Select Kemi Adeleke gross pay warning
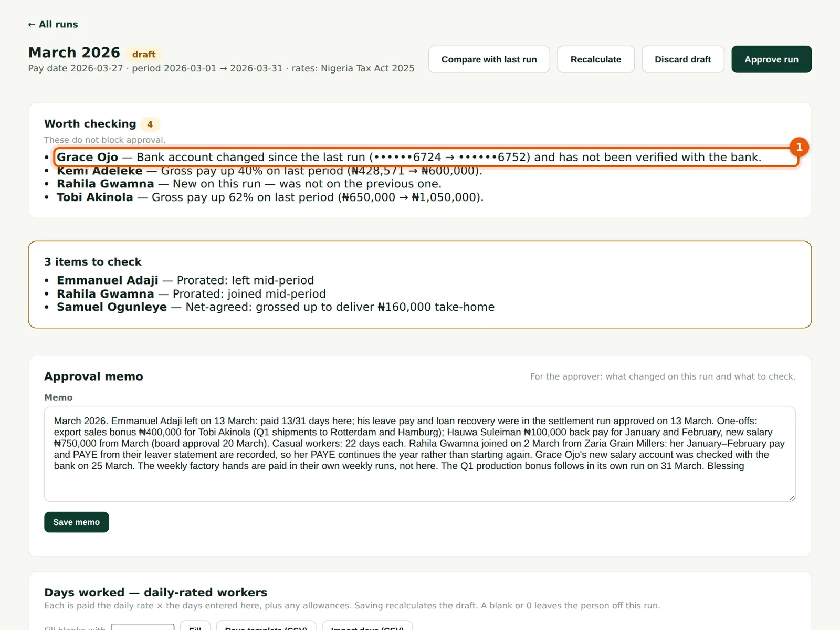Screen dimensions: 840x630 pyautogui.click(x=269, y=171)
